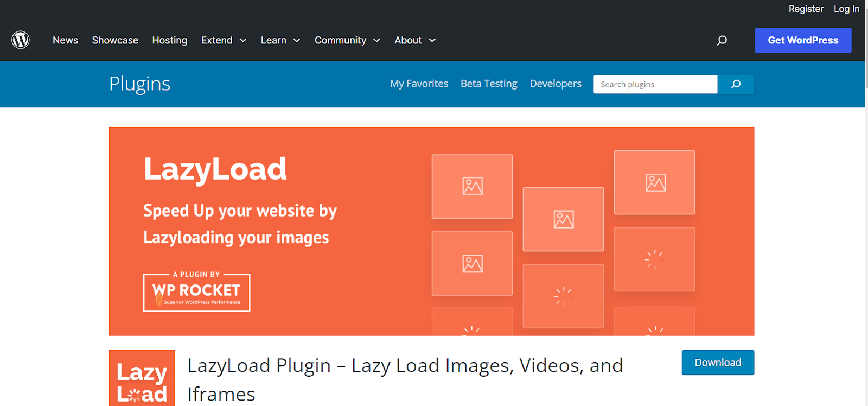Open the Community menu item
This screenshot has height=406, width=868.
340,40
